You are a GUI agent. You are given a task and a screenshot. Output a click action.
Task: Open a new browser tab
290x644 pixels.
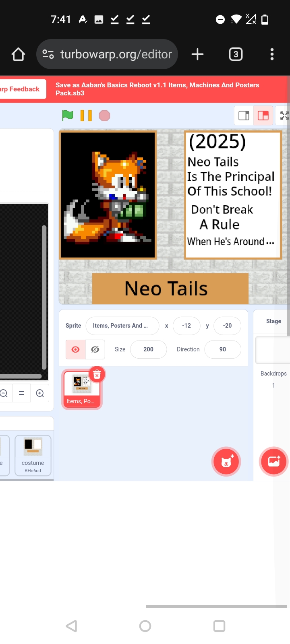coord(197,54)
